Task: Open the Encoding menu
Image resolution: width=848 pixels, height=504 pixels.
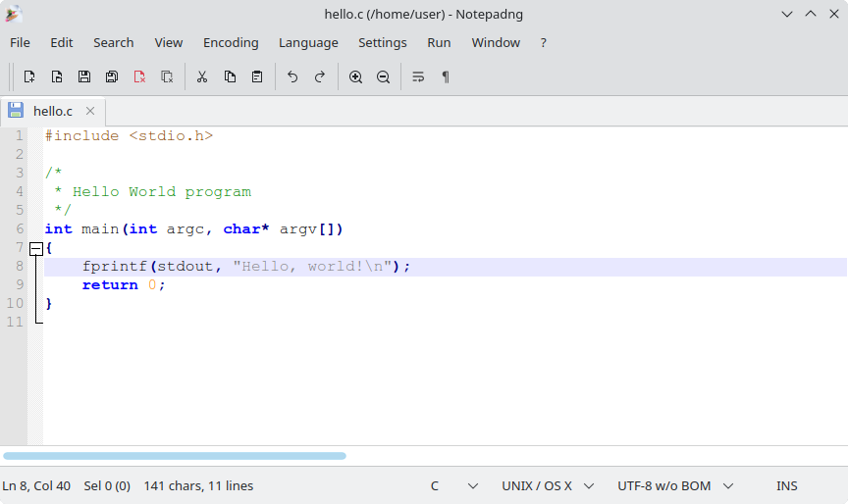Action: click(x=231, y=43)
